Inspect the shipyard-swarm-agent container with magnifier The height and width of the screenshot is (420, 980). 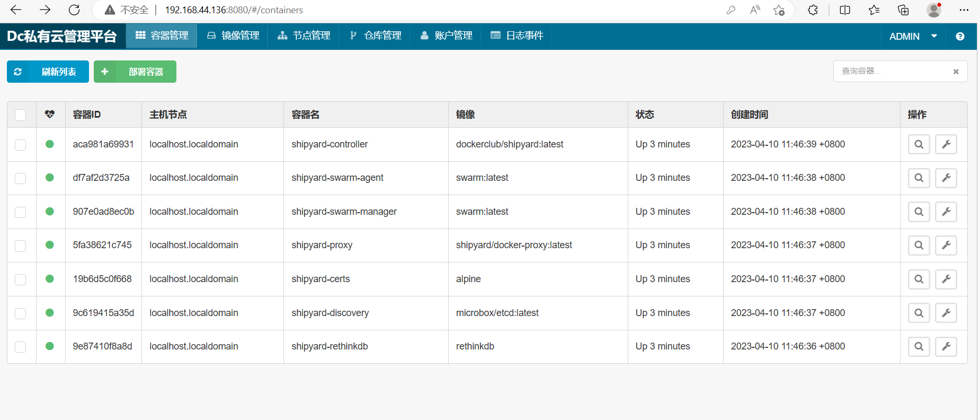919,178
